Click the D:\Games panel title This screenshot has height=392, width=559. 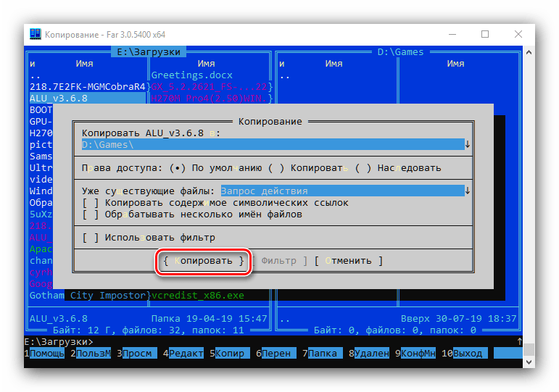[400, 52]
